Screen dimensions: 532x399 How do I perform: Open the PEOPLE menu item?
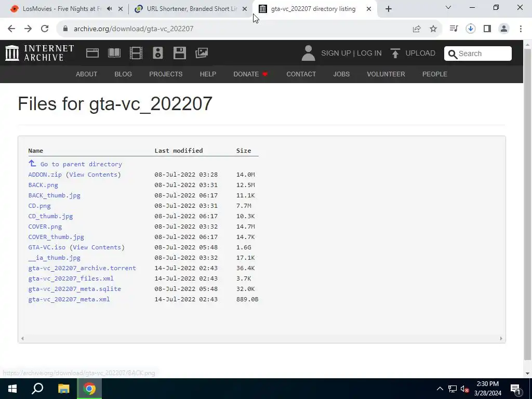tap(435, 74)
